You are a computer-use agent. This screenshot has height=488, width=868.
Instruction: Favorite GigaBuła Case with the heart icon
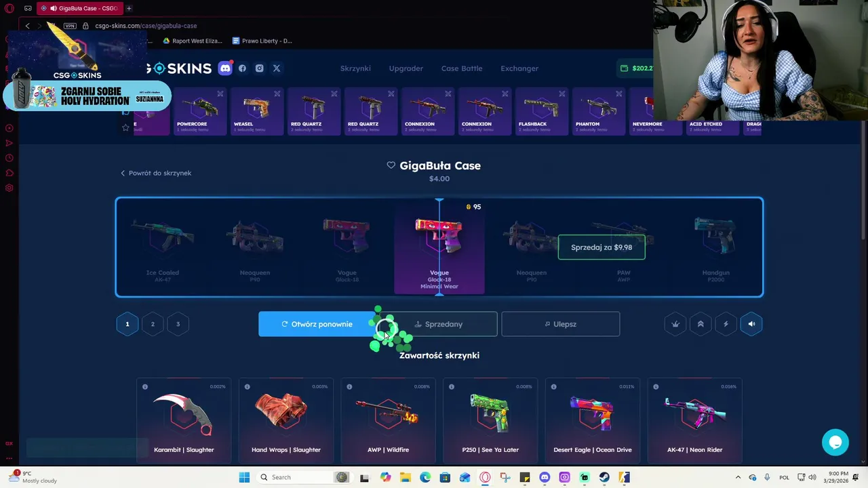pyautogui.click(x=391, y=165)
